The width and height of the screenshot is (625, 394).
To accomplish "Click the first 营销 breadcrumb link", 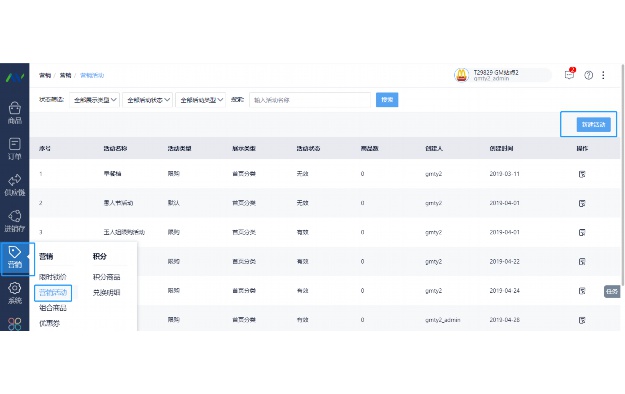I will click(45, 75).
